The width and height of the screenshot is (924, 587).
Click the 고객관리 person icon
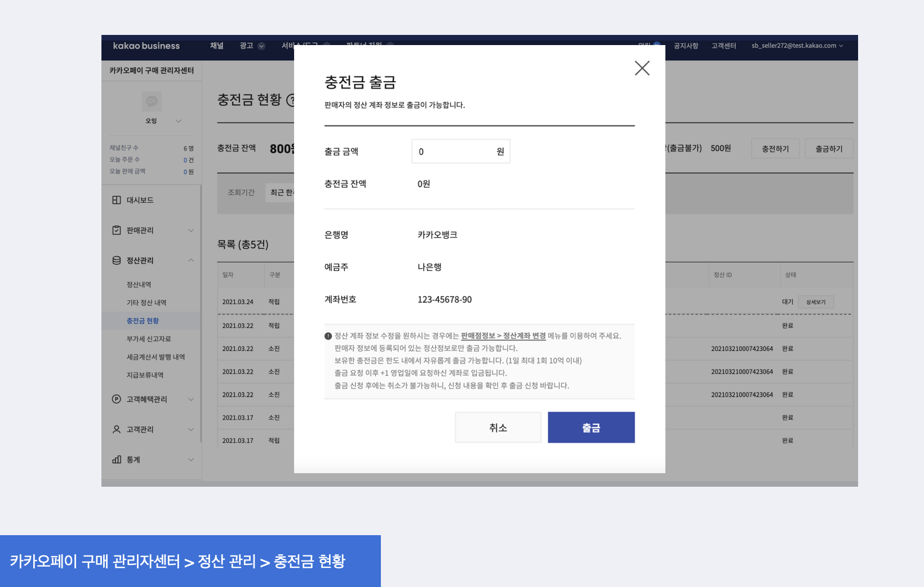(117, 429)
